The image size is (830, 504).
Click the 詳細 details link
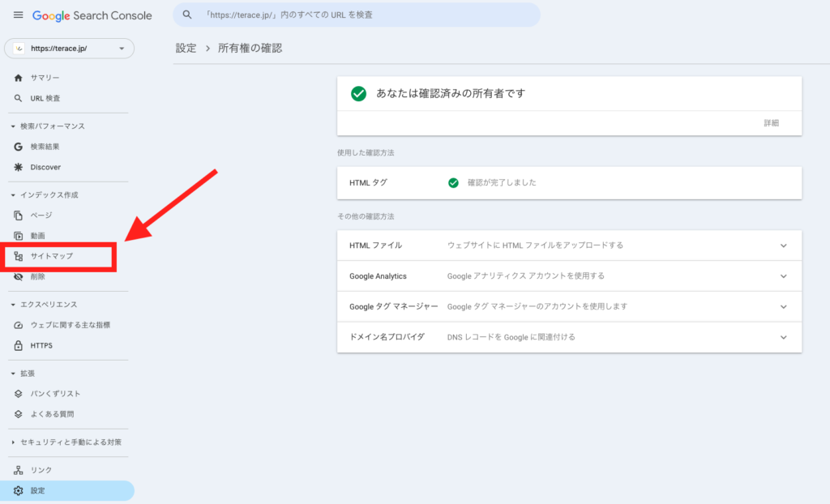click(x=772, y=123)
